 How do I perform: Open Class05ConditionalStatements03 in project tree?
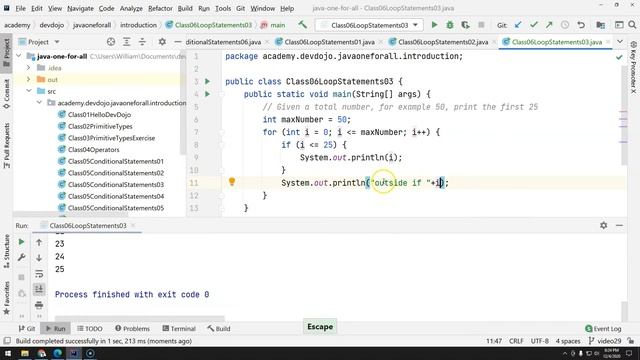[x=116, y=184]
